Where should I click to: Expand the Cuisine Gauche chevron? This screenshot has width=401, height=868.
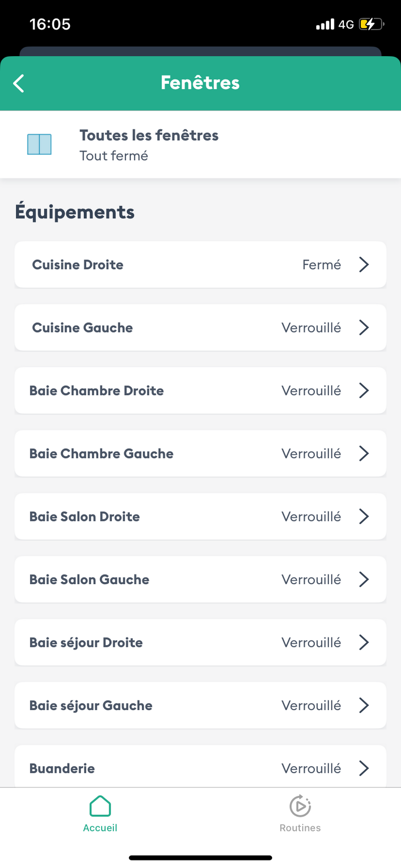point(364,327)
